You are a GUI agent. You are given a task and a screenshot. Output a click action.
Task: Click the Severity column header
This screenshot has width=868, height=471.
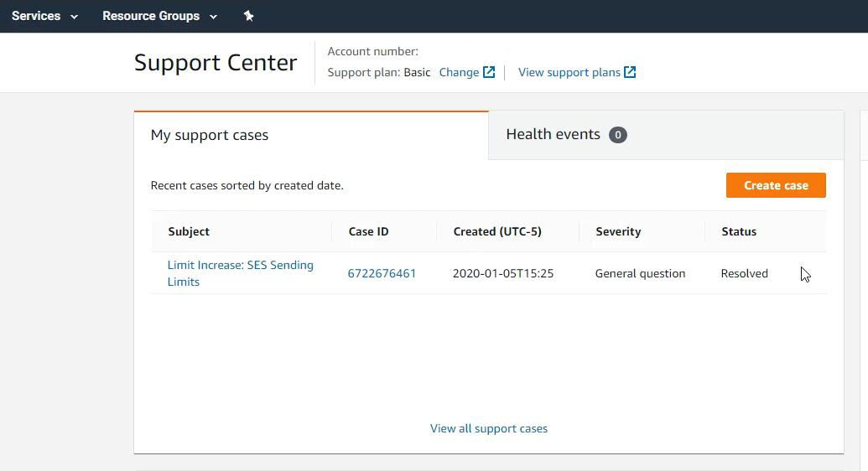coord(618,231)
